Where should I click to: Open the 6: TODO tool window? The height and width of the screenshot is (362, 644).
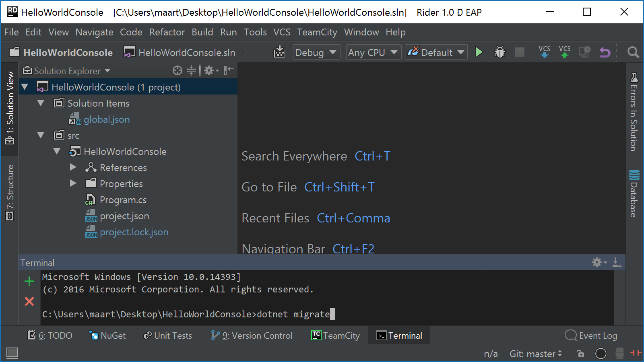point(50,335)
